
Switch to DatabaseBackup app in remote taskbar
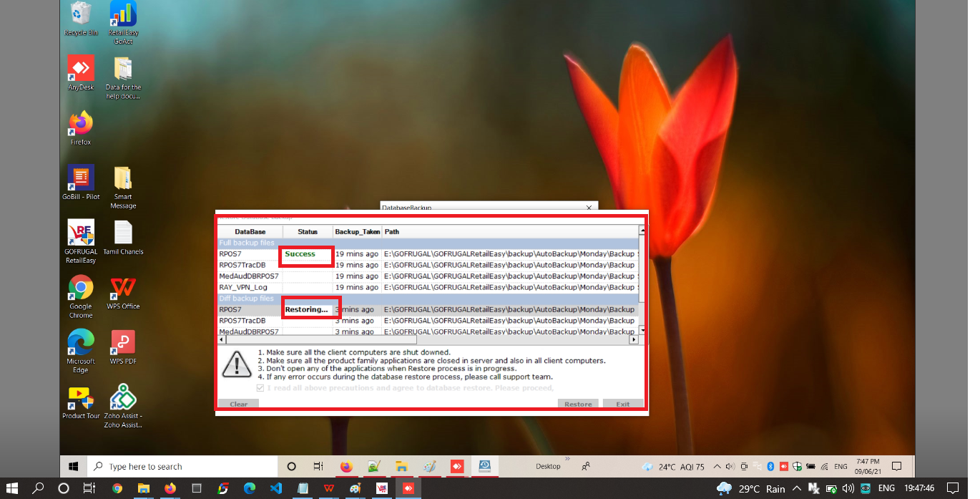(484, 467)
